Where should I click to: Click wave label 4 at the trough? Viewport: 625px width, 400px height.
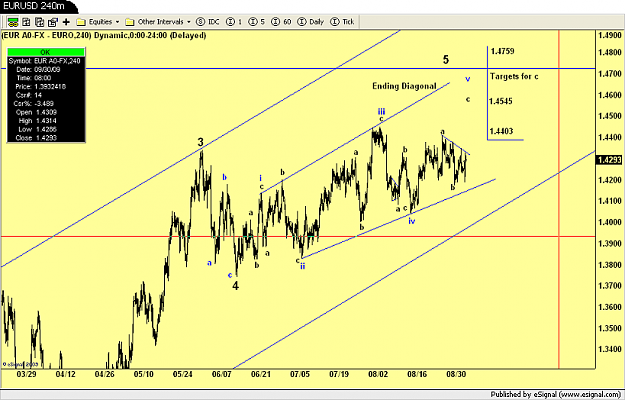(236, 286)
